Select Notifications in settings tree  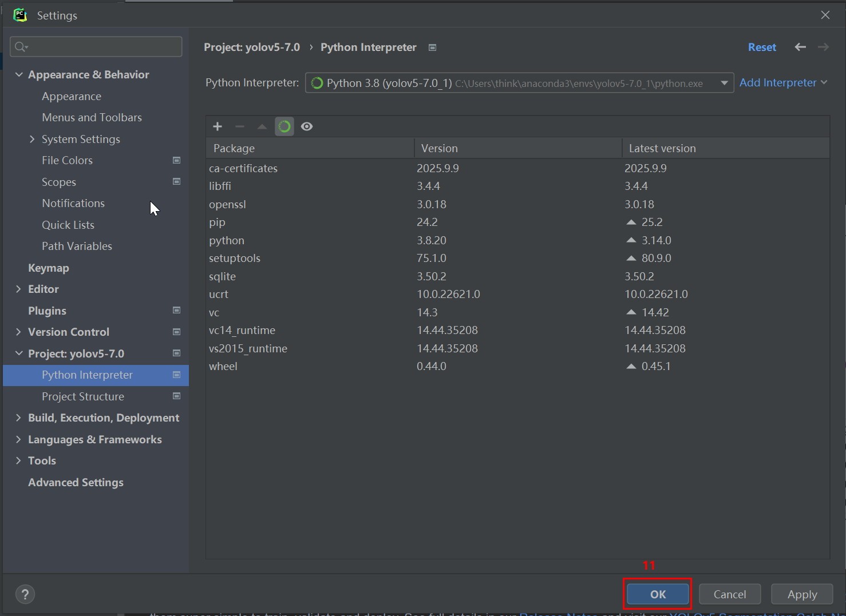(73, 203)
